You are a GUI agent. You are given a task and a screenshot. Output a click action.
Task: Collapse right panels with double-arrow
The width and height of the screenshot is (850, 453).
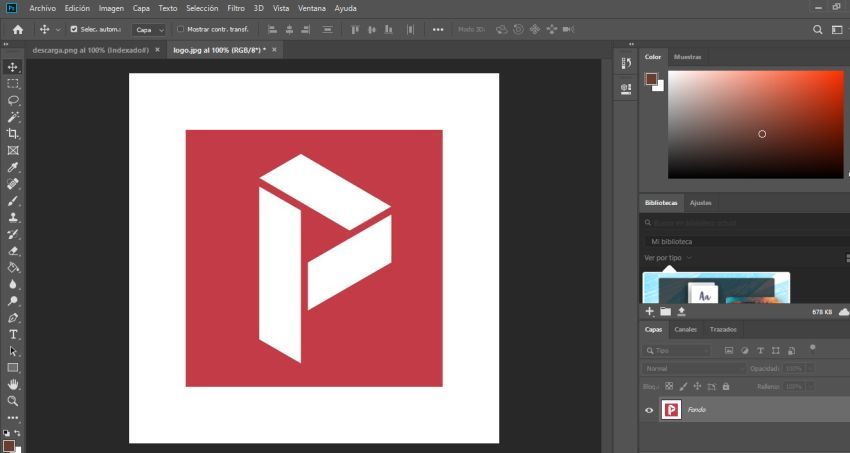tap(632, 44)
